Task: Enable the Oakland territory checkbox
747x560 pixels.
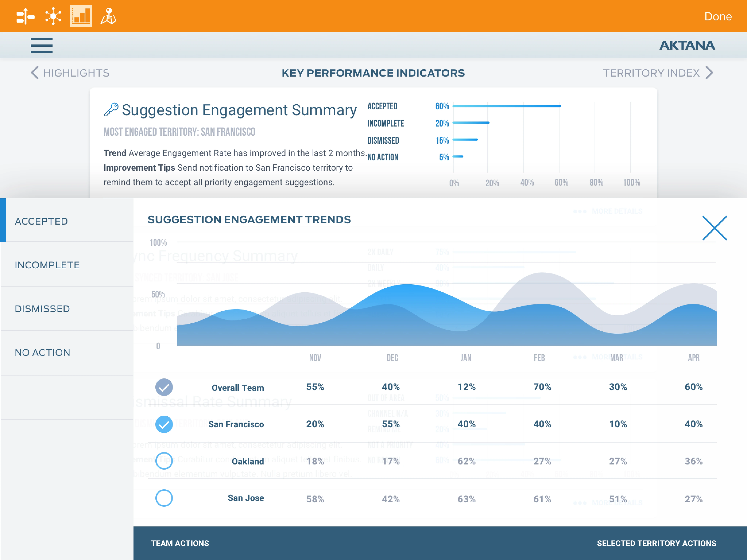Action: 164,461
